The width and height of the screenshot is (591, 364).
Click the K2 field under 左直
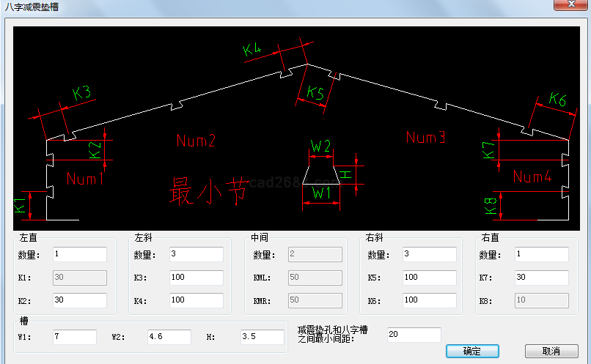click(x=79, y=300)
